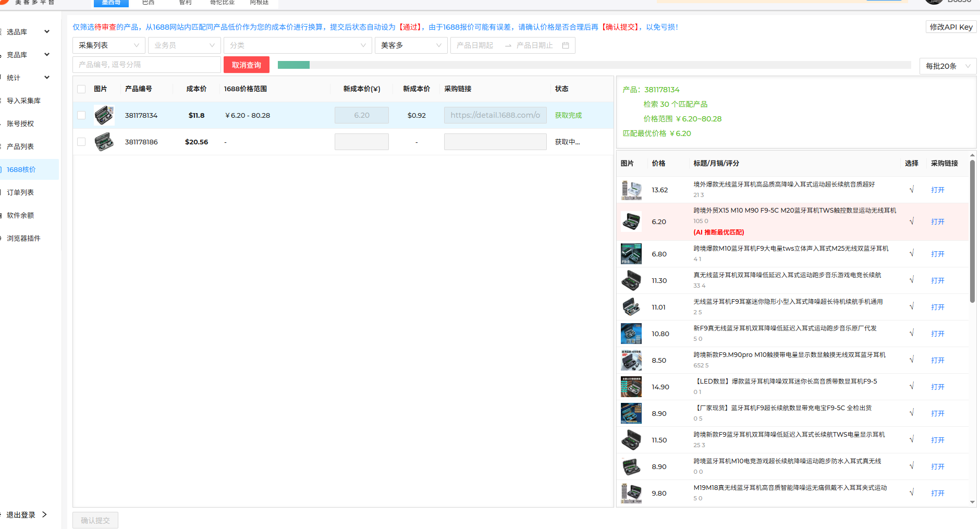
Task: Select 1688核价 in the sidebar
Action: [x=21, y=169]
